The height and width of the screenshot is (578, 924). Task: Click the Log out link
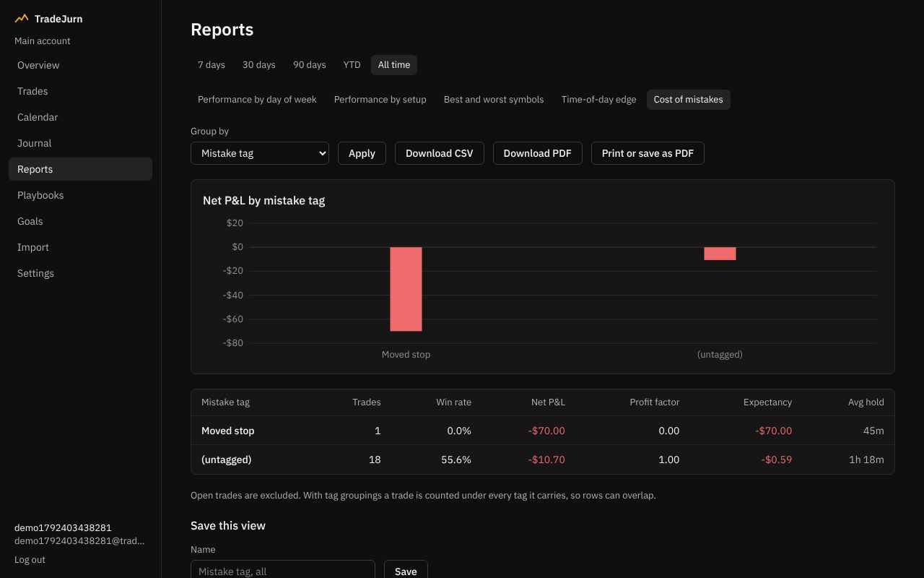30,560
